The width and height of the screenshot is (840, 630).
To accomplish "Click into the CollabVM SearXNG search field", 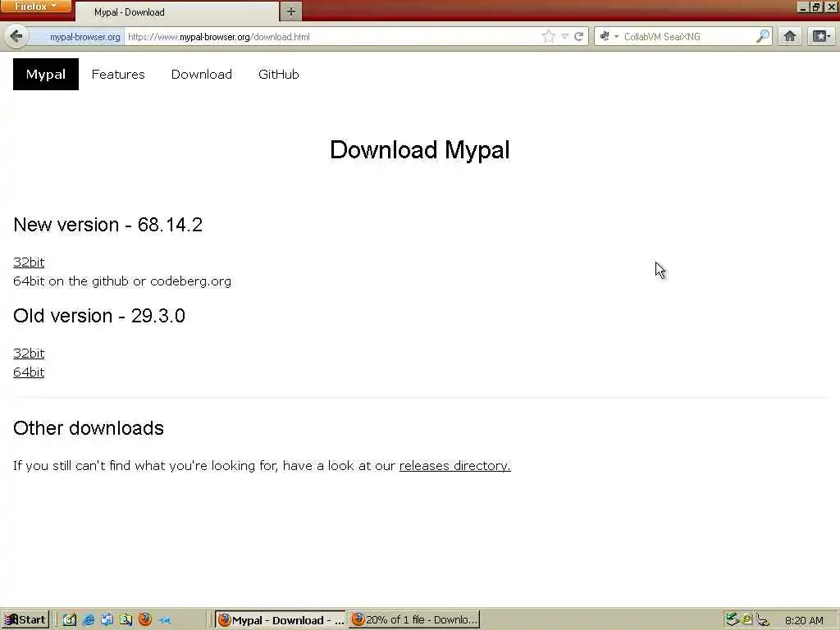I will click(x=688, y=37).
